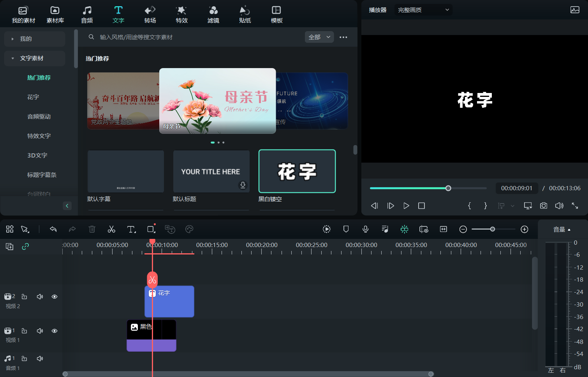
Task: Click the delete trash icon in the timeline toolbar
Action: [92, 229]
